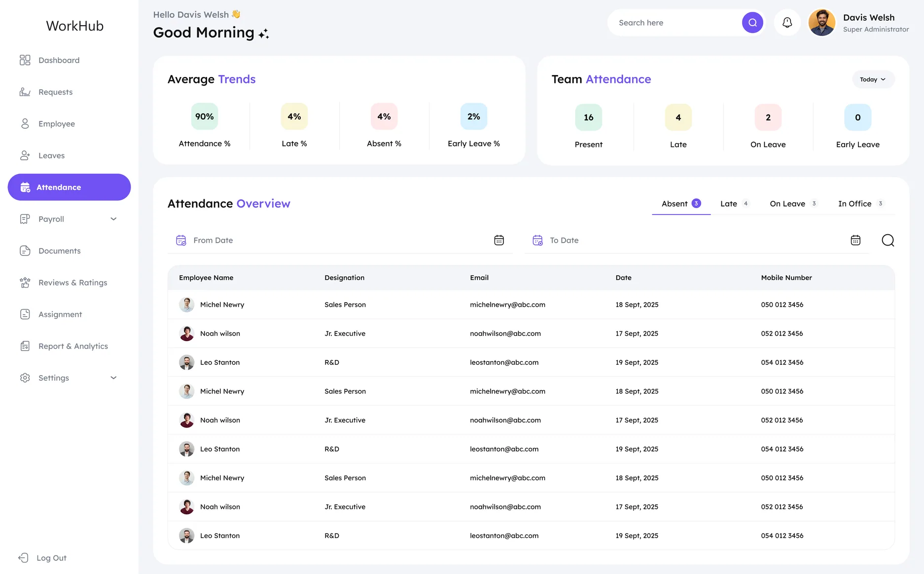Click the Report & Analytics icon
Screen dimensions: 924x574
pos(25,346)
